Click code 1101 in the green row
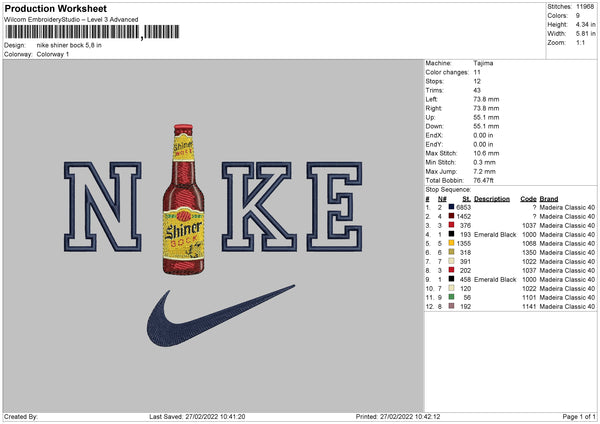 point(529,297)
